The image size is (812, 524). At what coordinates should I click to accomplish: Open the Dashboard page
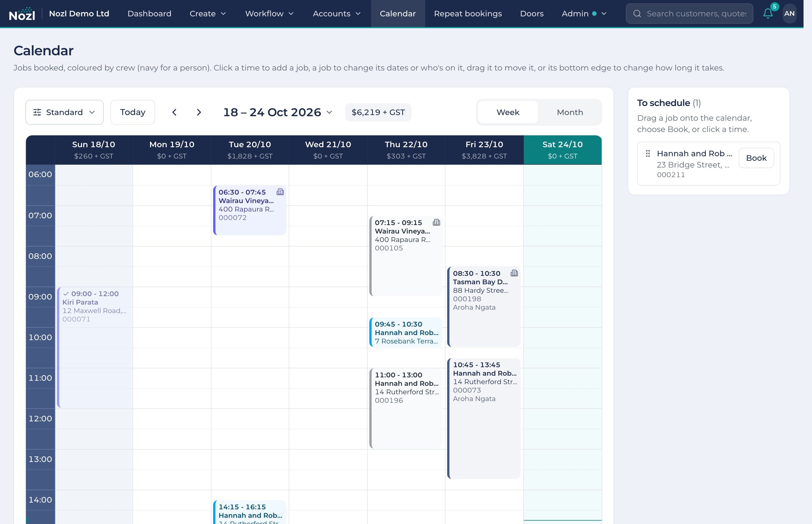[149, 14]
